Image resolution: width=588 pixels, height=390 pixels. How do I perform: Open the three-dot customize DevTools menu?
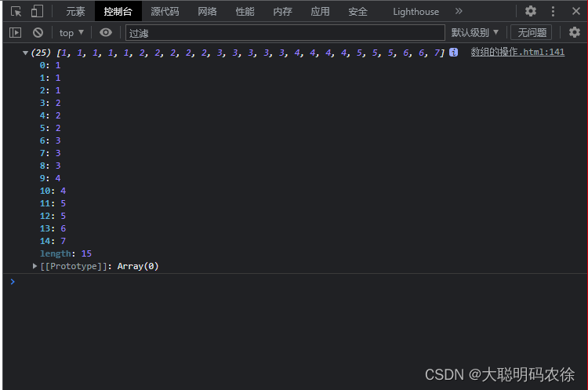553,11
